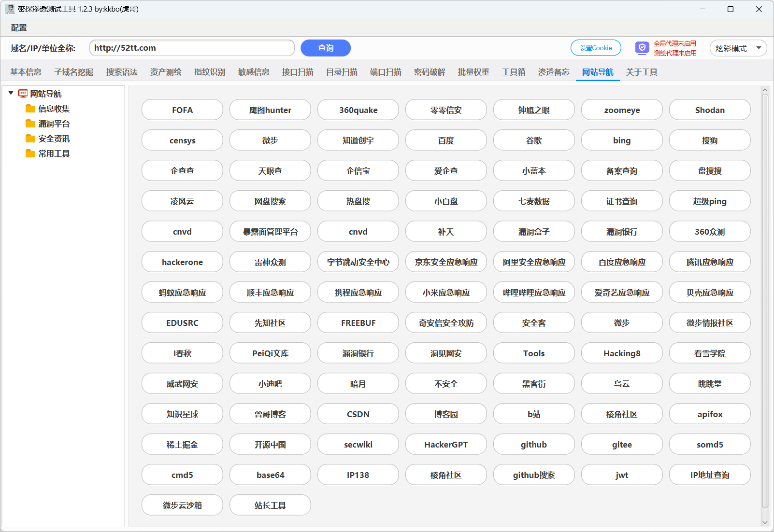Focus the domain/IP input field
This screenshot has height=532, width=774.
tap(192, 48)
